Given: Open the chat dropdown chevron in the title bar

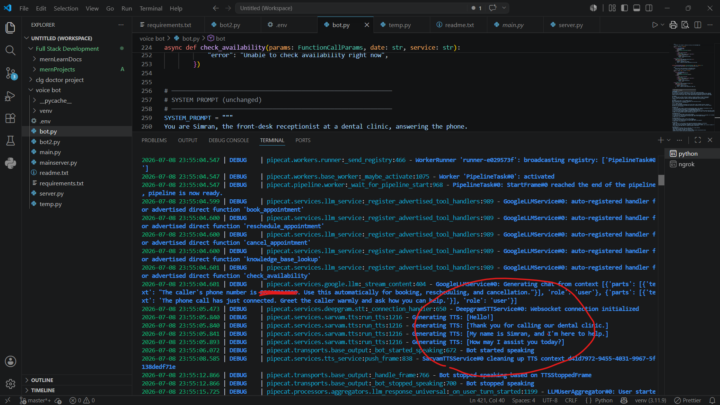Looking at the screenshot, I should click(x=504, y=8).
